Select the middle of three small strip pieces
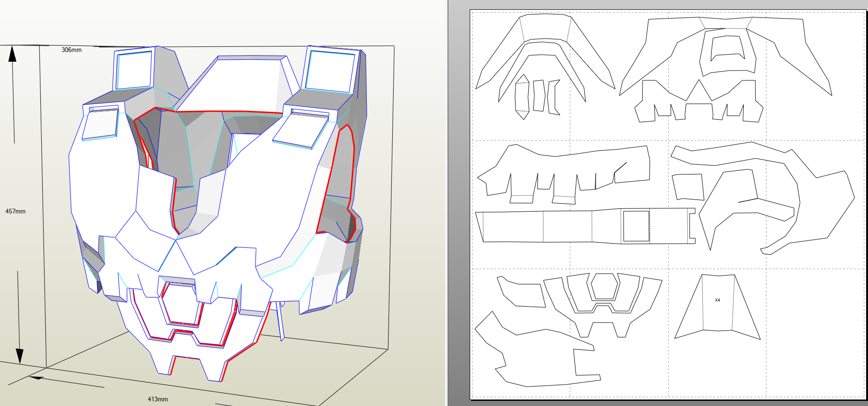 539,96
